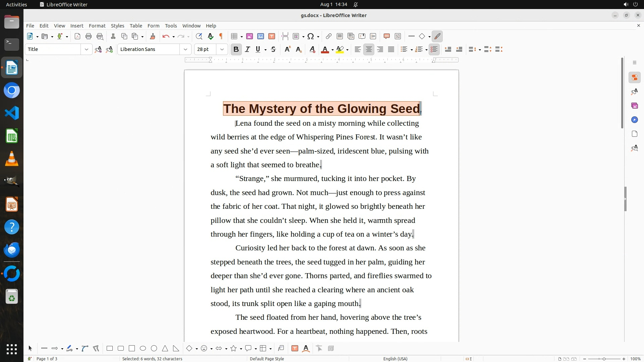Open the Tools menu

tap(171, 26)
